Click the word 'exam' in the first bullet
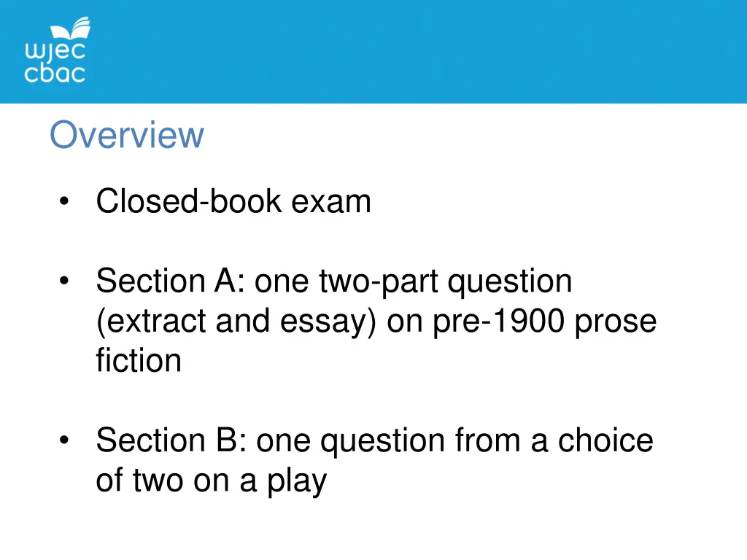This screenshot has height=560, width=747. [331, 203]
